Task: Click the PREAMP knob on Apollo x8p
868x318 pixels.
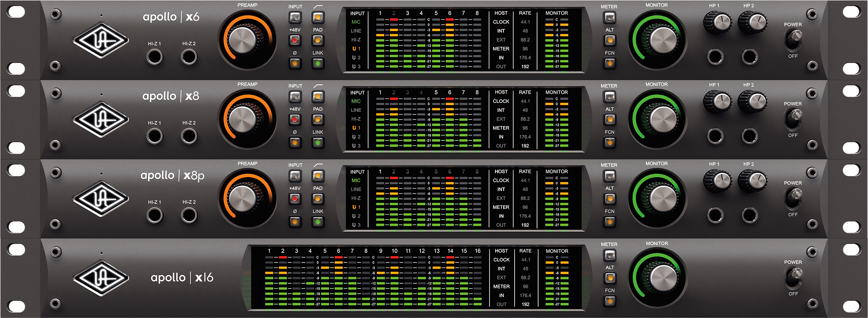Action: click(243, 199)
